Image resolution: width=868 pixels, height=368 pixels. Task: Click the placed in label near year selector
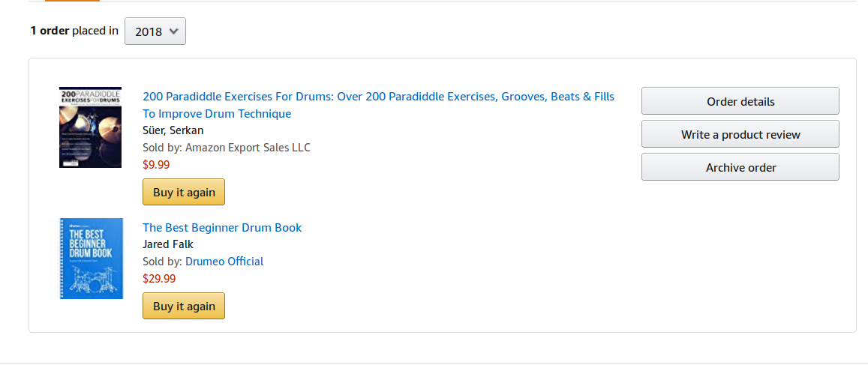coord(95,31)
